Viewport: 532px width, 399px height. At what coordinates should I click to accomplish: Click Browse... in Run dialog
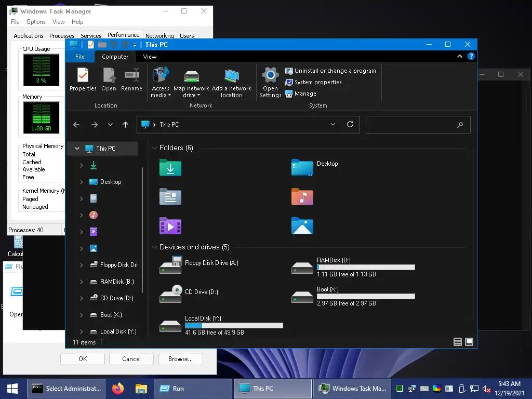[x=180, y=359]
